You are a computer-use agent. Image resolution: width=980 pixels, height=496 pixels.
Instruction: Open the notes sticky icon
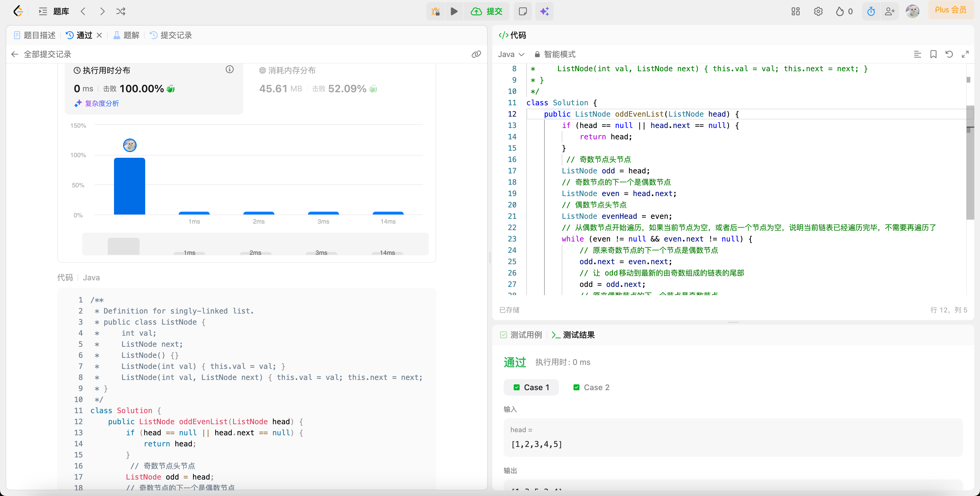click(x=523, y=11)
